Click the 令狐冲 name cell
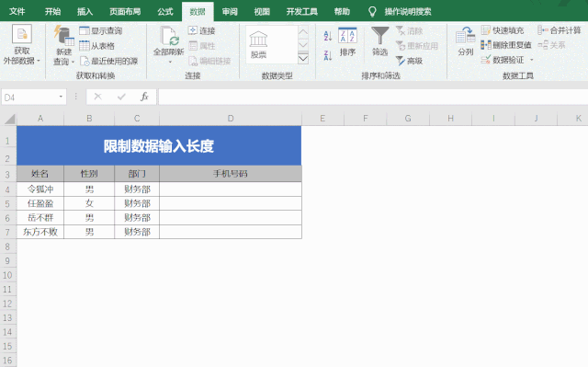The image size is (588, 367). pyautogui.click(x=40, y=189)
